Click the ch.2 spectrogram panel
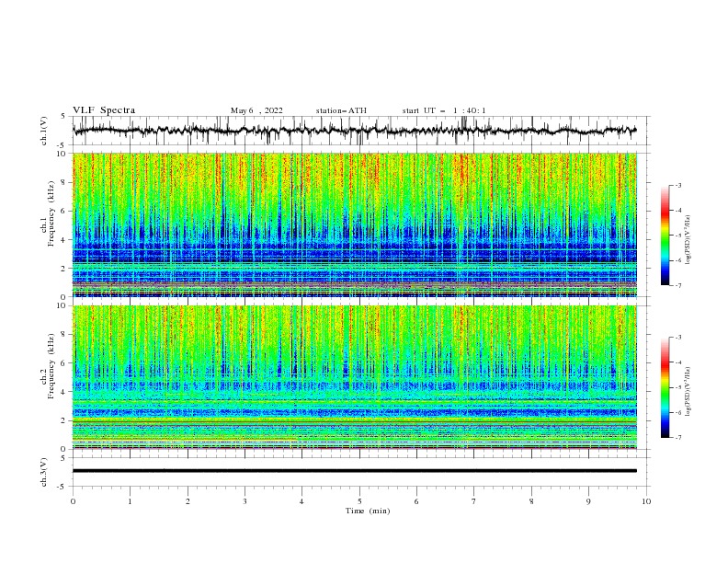 coord(355,377)
